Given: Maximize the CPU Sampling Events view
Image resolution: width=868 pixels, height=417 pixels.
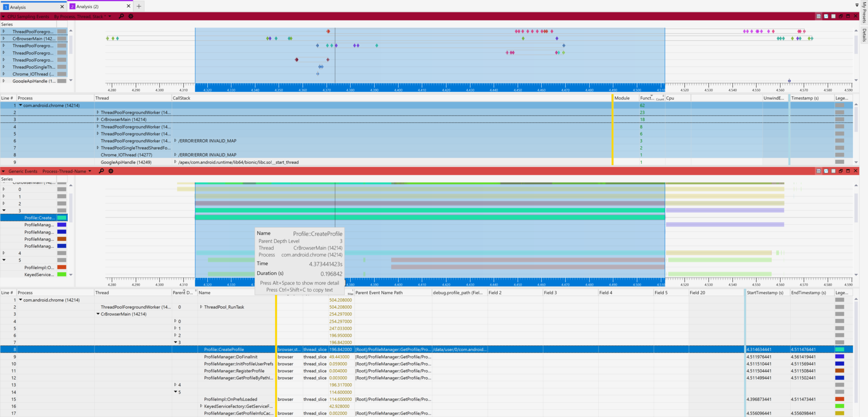Looking at the screenshot, I should 848,16.
